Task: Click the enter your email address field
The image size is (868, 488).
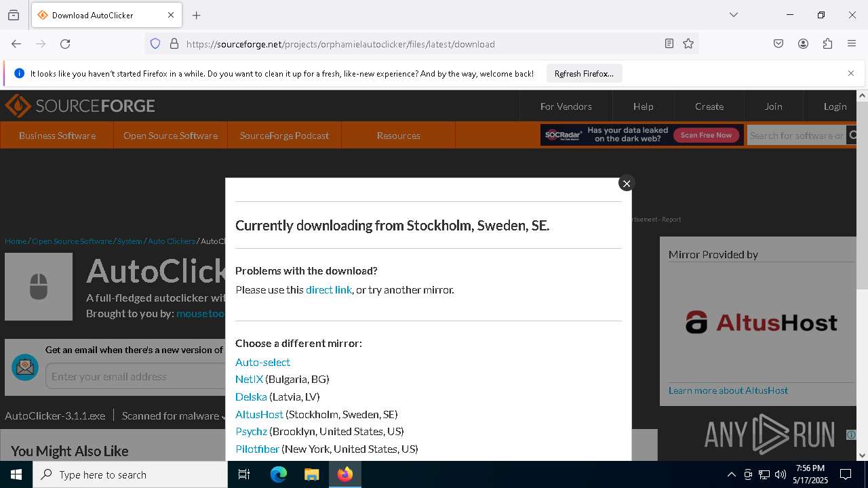Action: click(136, 376)
